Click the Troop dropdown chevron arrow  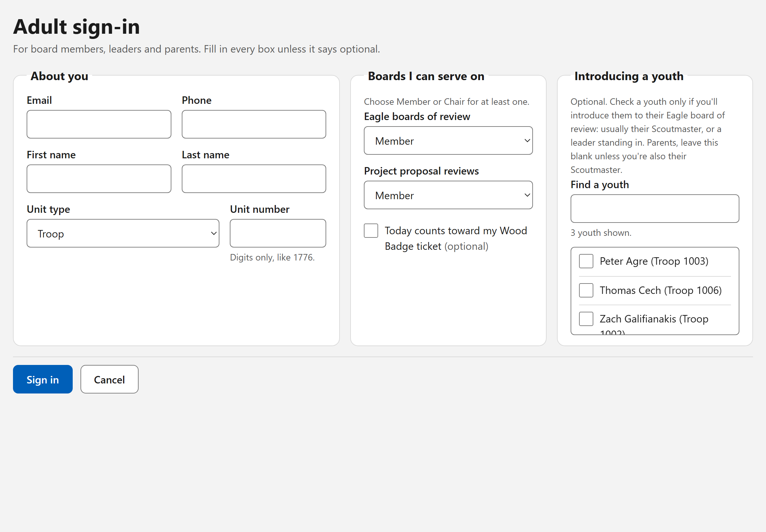[x=214, y=234]
